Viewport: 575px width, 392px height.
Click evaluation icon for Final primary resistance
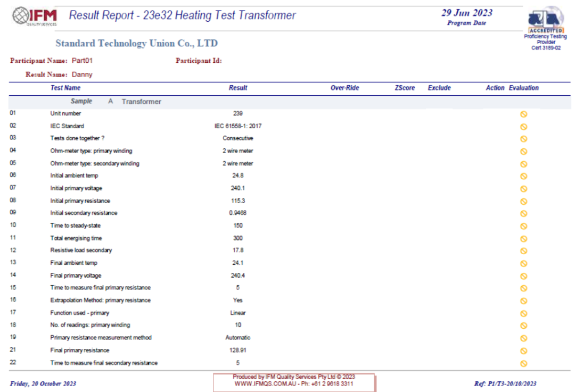pyautogui.click(x=523, y=351)
